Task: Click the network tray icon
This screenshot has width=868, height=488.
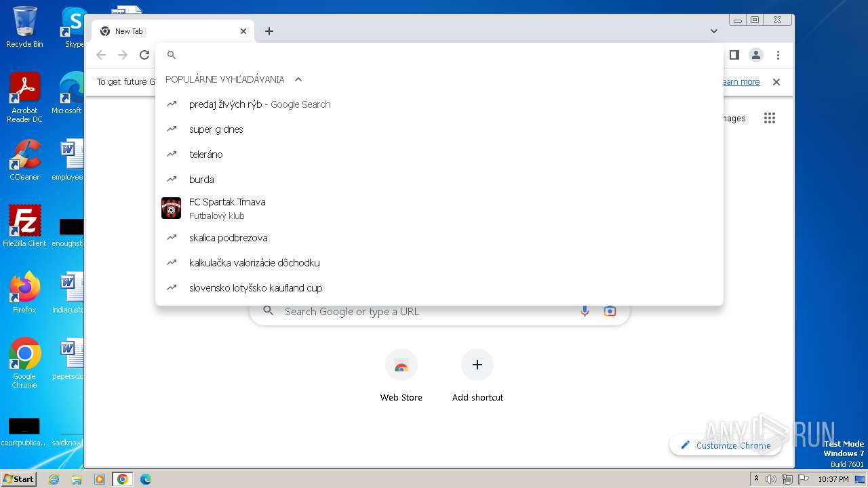Action: [787, 479]
